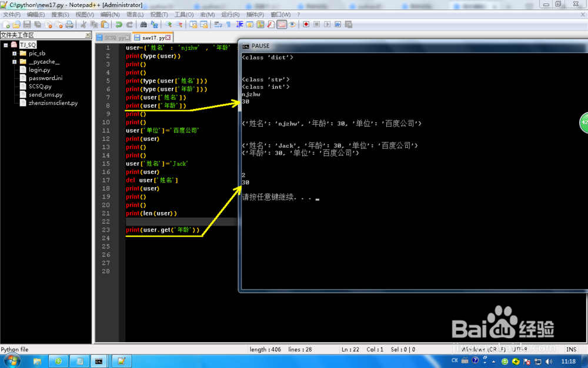Expand the __pycache__ folder
The height and width of the screenshot is (368, 588).
pos(14,61)
